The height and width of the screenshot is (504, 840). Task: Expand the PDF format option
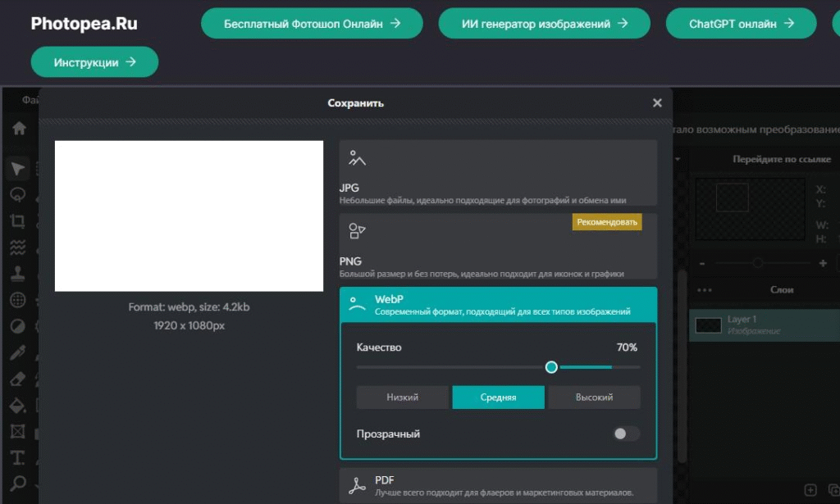point(498,485)
